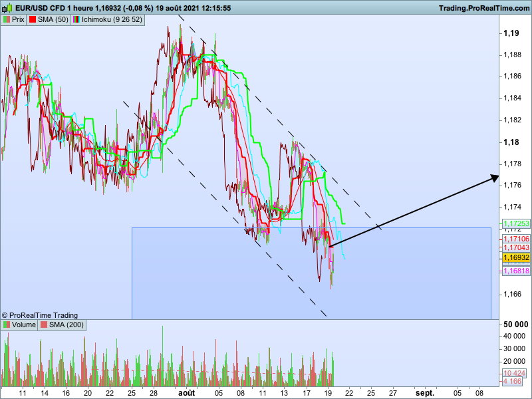Image resolution: width=532 pixels, height=399 pixels.
Task: Click date 14 on the time axis
Action: pyautogui.click(x=45, y=393)
